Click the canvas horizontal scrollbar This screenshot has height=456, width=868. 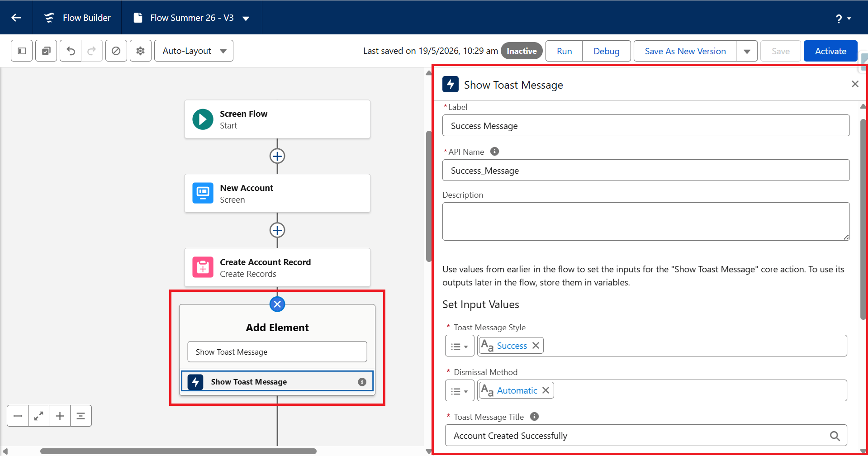[178, 451]
